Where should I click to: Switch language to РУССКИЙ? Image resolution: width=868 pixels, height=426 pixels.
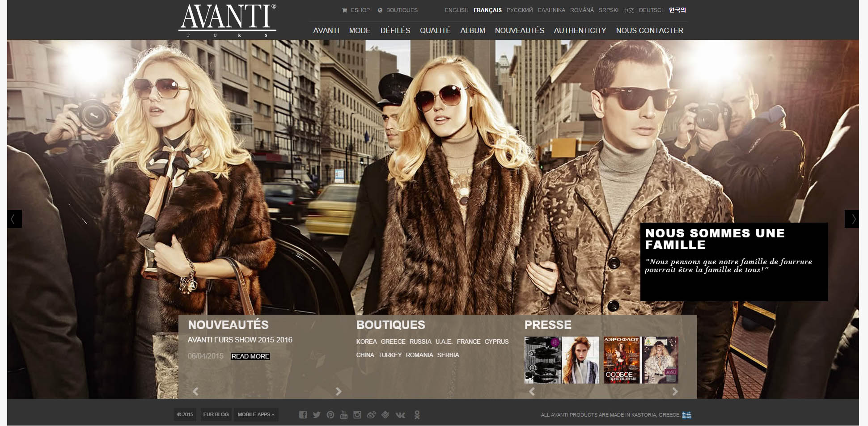[520, 10]
